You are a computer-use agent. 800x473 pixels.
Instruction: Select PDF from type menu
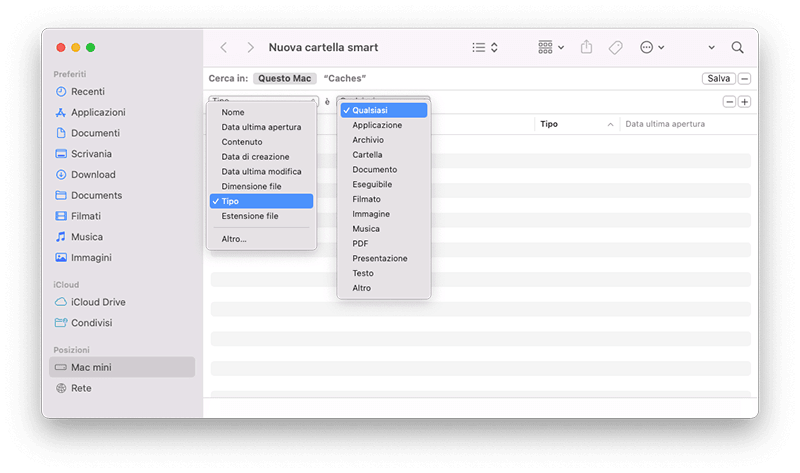[360, 243]
